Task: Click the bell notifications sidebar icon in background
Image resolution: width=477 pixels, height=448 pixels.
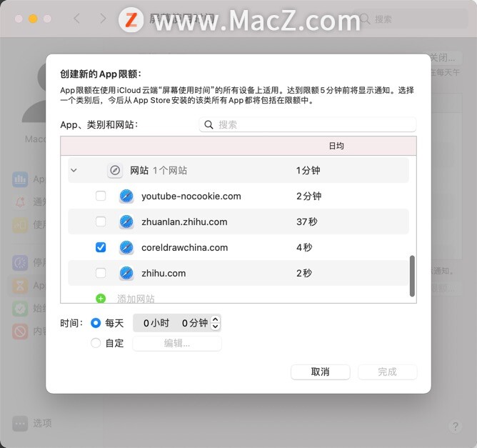Action: point(20,201)
